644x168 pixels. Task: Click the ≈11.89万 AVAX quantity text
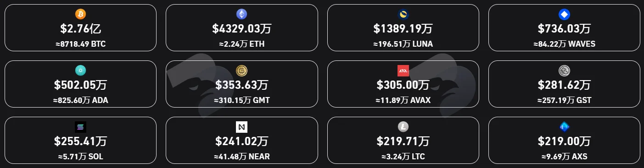click(403, 100)
